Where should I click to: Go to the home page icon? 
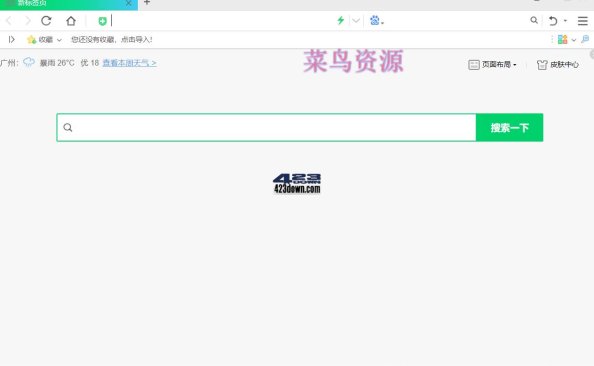(x=71, y=20)
